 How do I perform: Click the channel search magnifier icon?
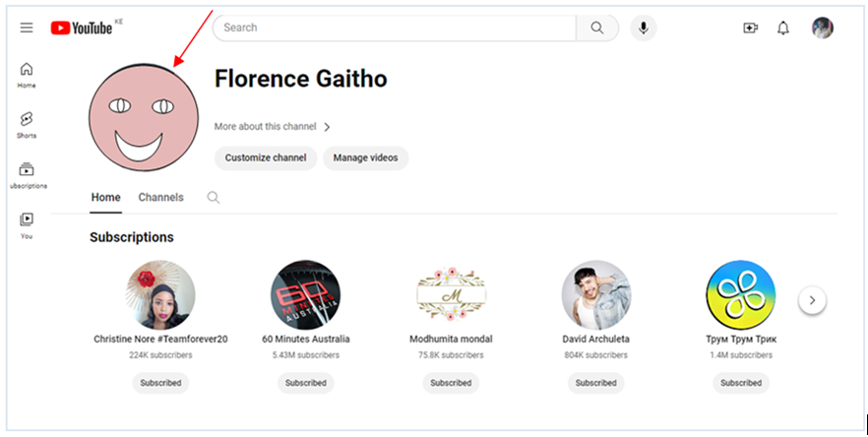coord(214,198)
